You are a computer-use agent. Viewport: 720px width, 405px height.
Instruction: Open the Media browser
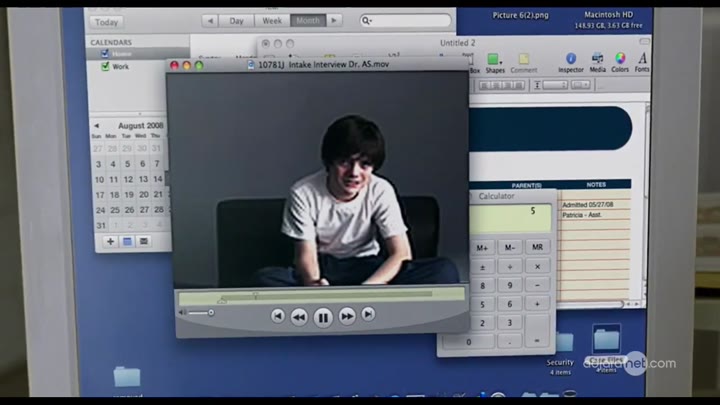click(597, 62)
